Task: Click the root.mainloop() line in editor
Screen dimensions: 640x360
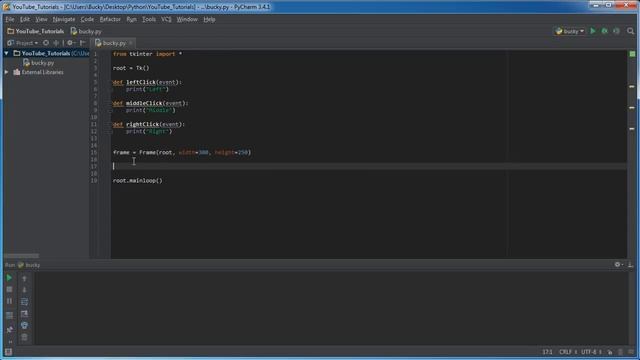Action: 138,180
